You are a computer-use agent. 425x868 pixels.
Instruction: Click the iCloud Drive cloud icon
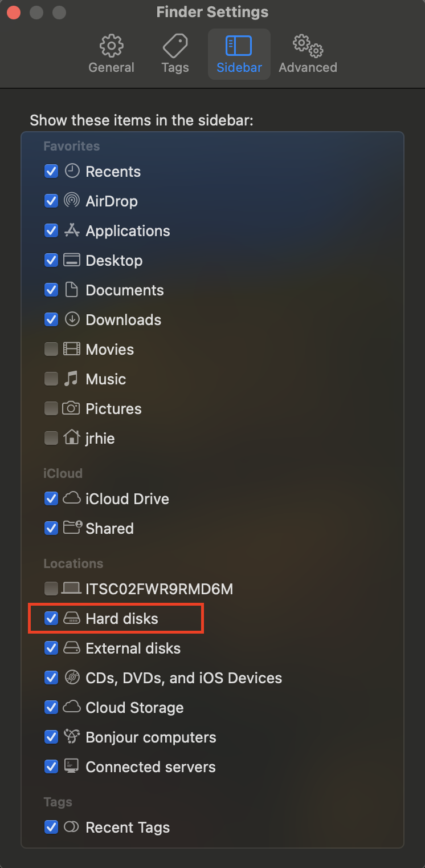click(x=72, y=498)
